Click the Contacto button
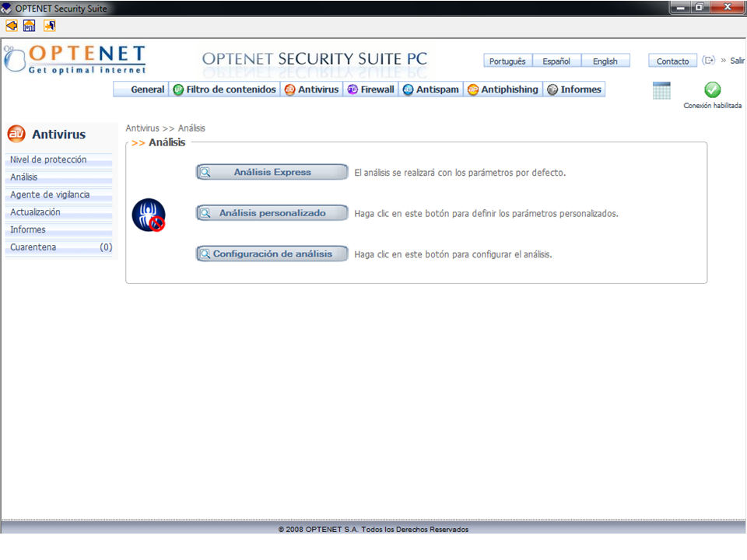The width and height of the screenshot is (747, 560). (x=672, y=61)
